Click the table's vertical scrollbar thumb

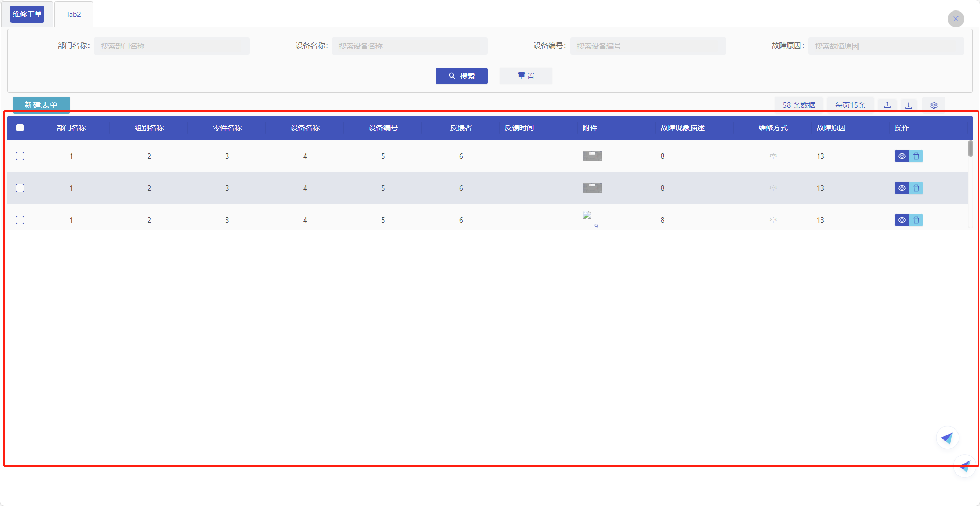pos(971,148)
